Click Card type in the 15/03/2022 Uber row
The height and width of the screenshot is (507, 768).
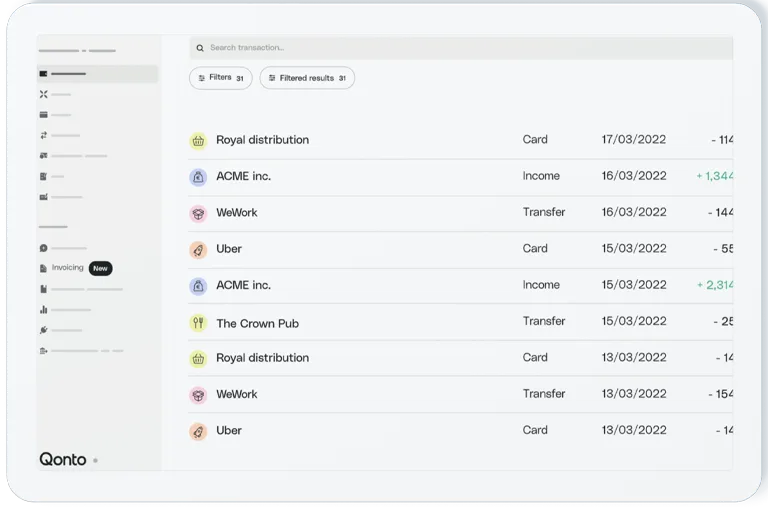tap(535, 248)
